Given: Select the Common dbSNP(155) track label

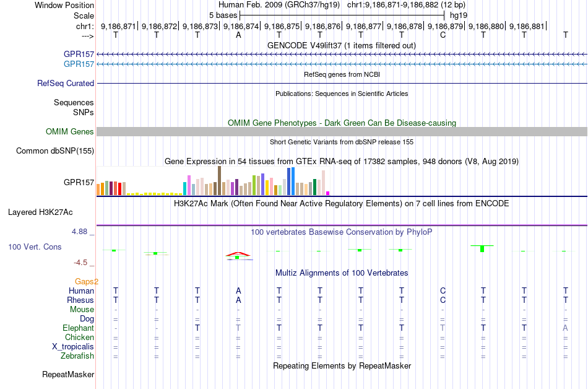Looking at the screenshot, I should [x=55, y=151].
